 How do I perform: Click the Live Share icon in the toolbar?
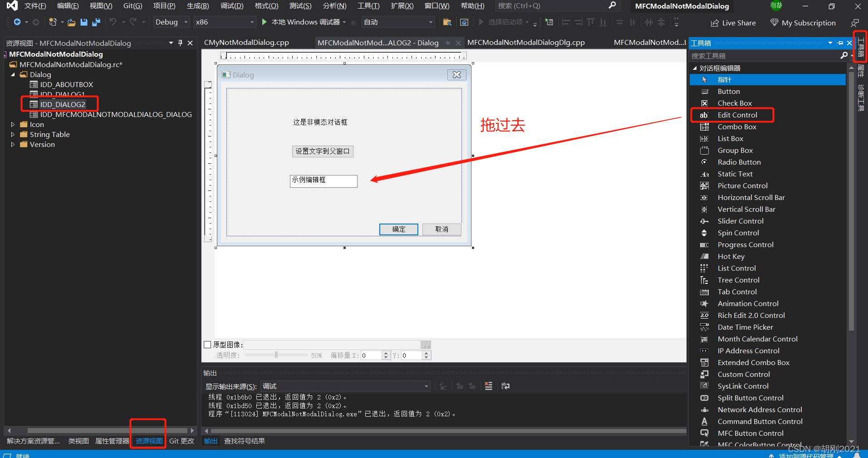click(733, 23)
